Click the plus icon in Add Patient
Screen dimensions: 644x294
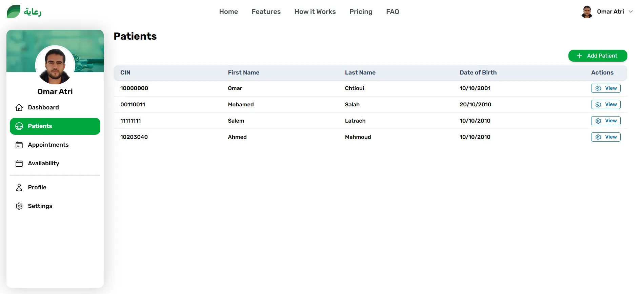point(579,56)
